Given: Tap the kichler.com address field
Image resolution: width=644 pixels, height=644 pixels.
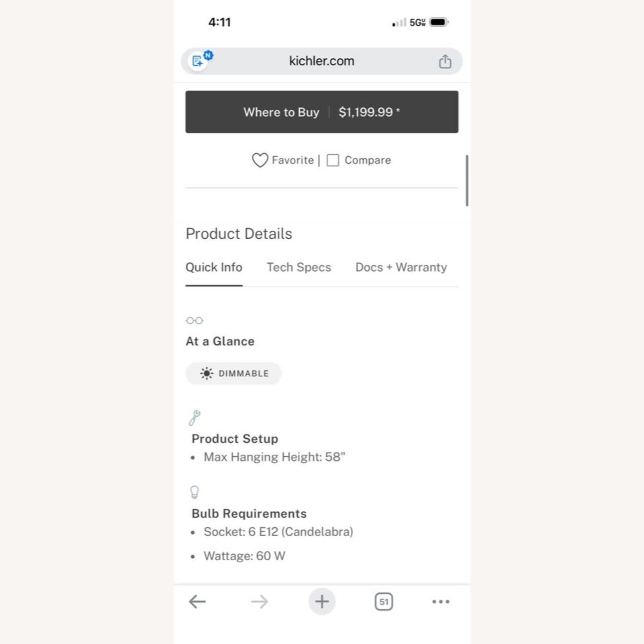Looking at the screenshot, I should tap(322, 61).
